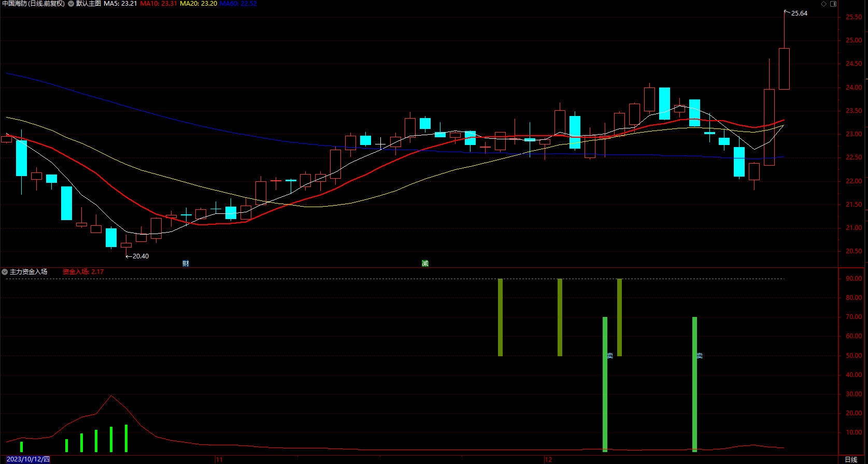868x464 pixels.
Task: Click the 2023/10/12/四 date label
Action: [x=29, y=459]
